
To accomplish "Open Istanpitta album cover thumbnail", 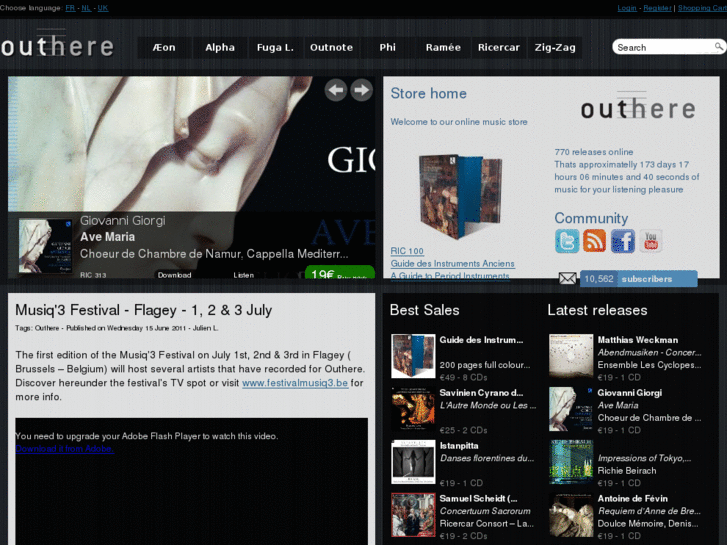I will point(413,462).
